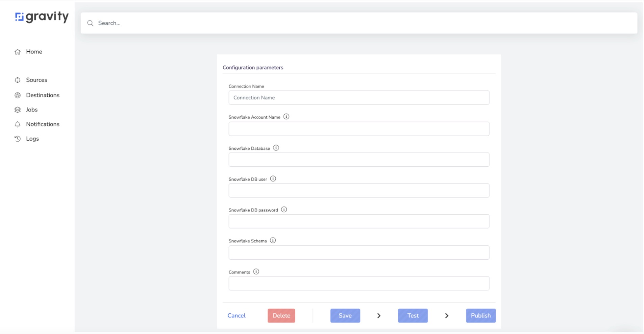Viewport: 644px width, 334px height.
Task: Click the Home icon in the sidebar
Action: tap(18, 51)
